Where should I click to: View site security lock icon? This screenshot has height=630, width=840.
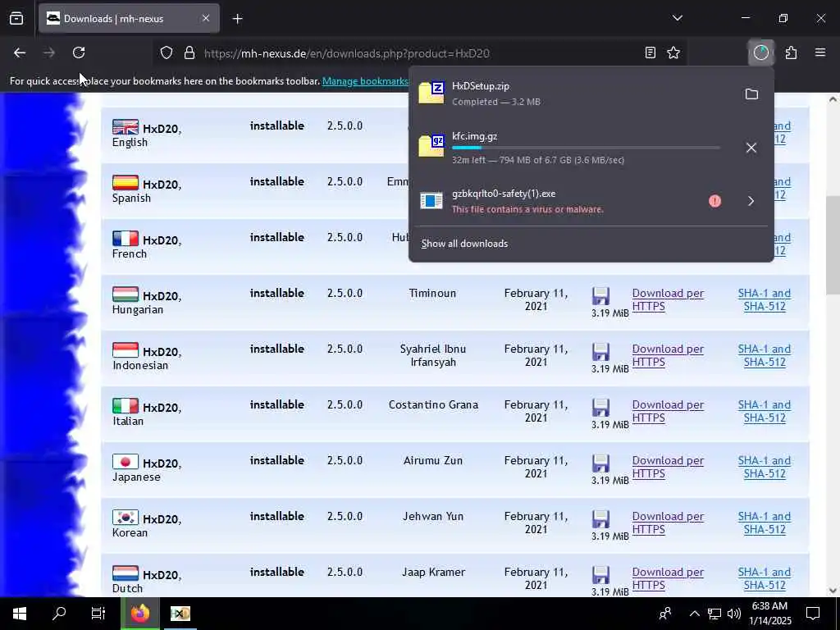click(189, 53)
